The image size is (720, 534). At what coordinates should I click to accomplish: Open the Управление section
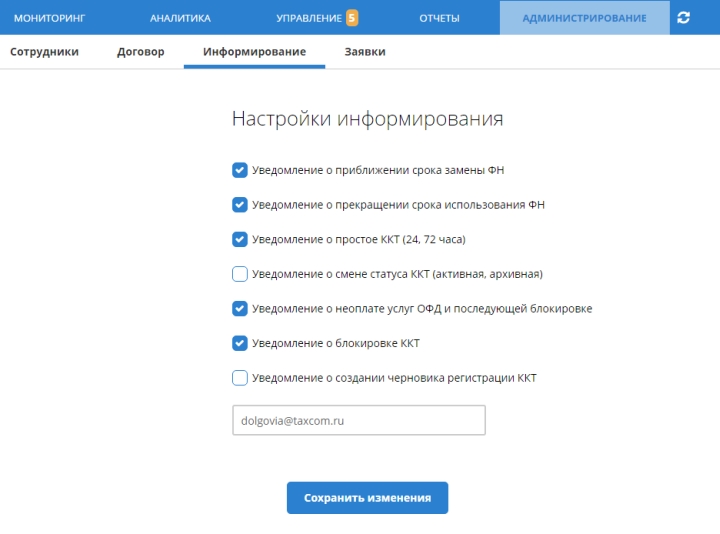pos(309,18)
